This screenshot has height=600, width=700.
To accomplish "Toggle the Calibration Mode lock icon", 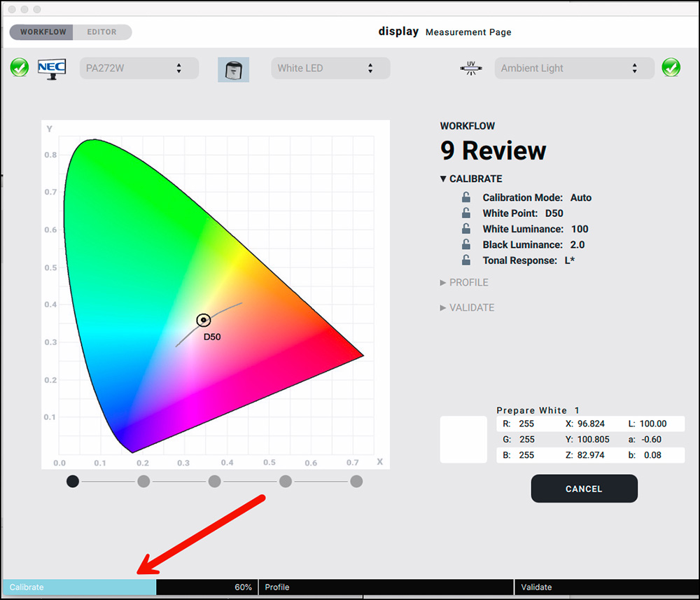I will [x=465, y=197].
